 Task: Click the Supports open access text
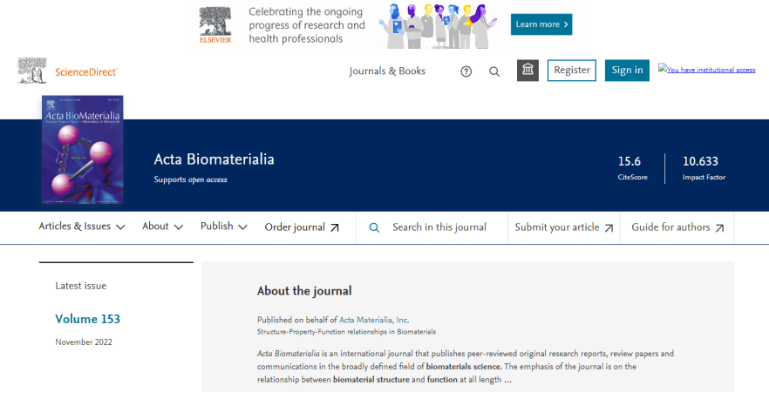(x=190, y=180)
